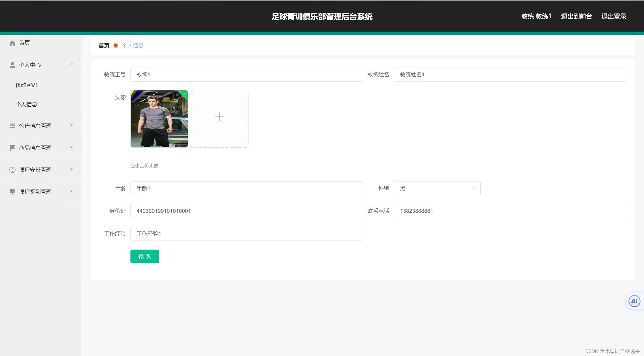Select 个人信息 in the sidebar

26,104
